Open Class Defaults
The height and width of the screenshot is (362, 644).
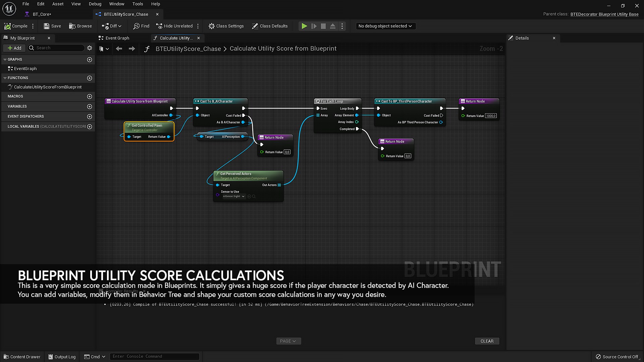[270, 26]
